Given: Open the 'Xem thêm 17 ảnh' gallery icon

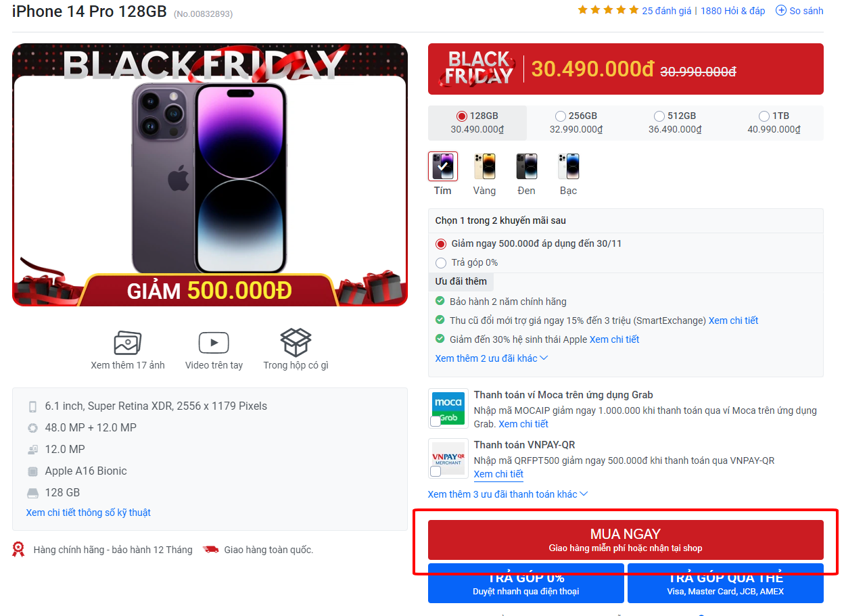Looking at the screenshot, I should pos(128,343).
